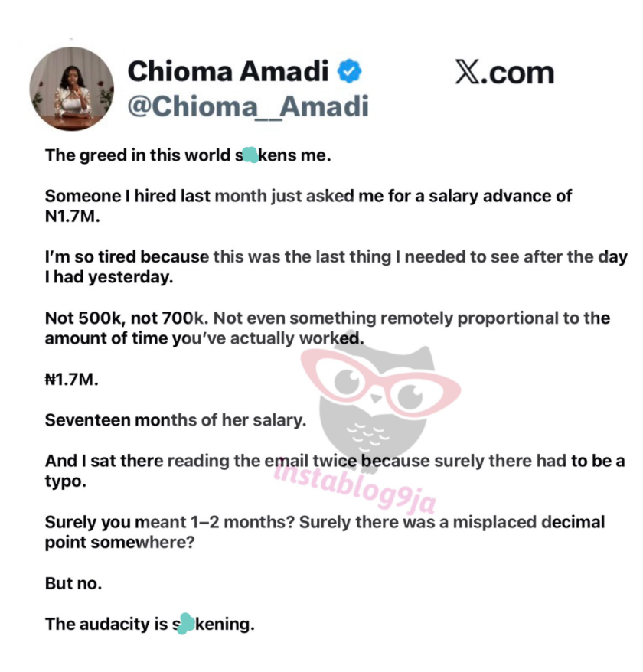The width and height of the screenshot is (643, 672).
Task: Open the Chioma Amadi display name
Action: click(228, 72)
